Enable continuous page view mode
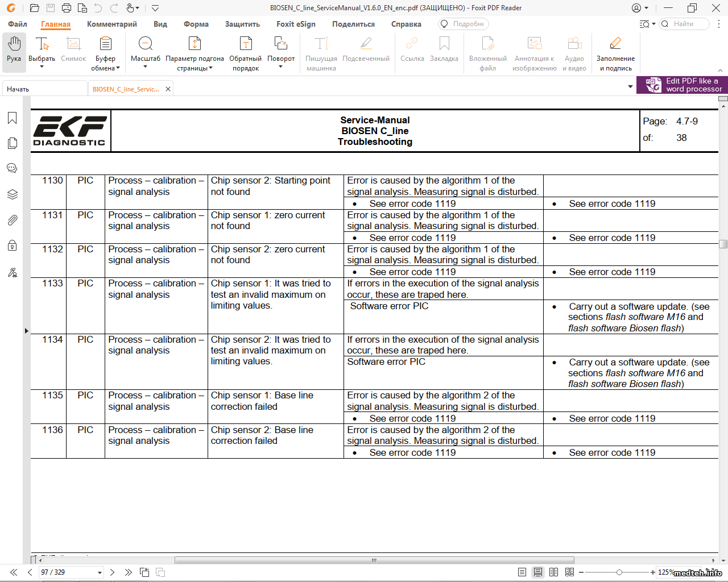 point(537,572)
